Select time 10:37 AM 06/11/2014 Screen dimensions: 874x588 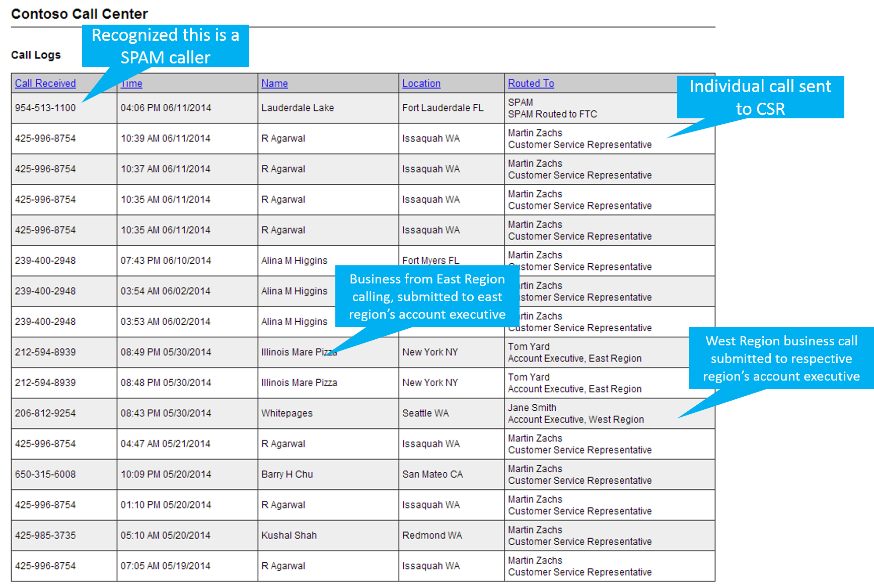point(165,169)
